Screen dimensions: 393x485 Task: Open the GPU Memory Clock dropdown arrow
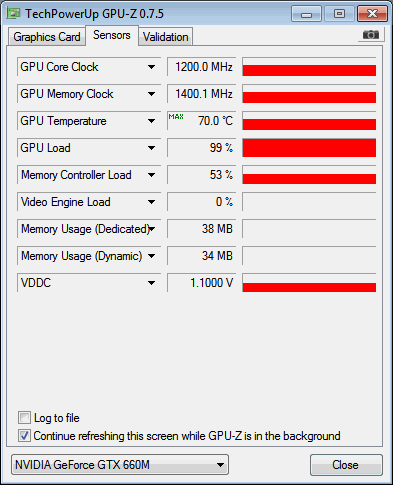151,94
